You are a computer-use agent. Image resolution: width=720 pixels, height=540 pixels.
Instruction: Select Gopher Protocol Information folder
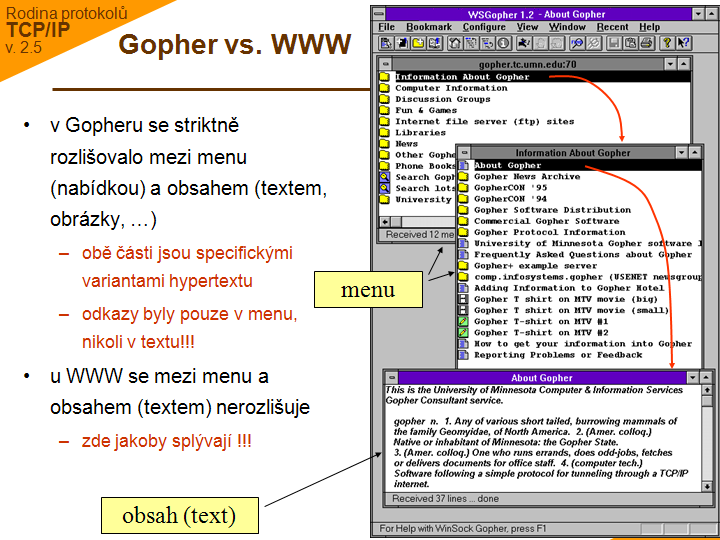coord(549,232)
